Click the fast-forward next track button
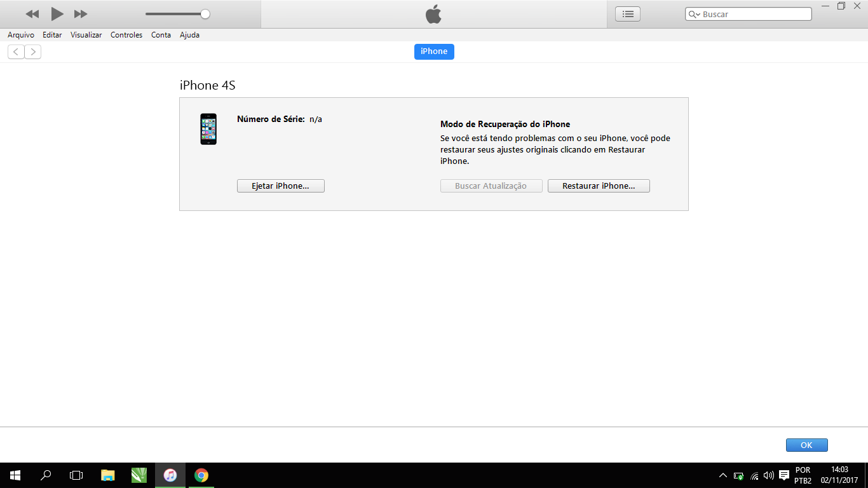The height and width of the screenshot is (488, 868). point(81,14)
